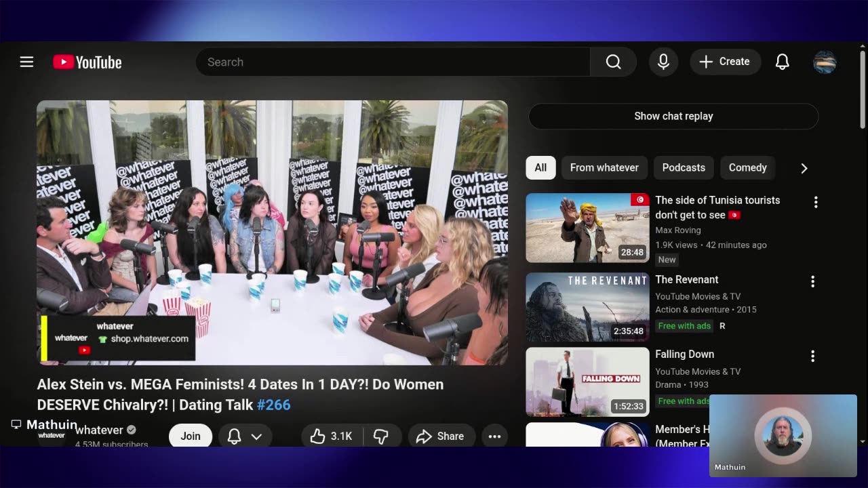The width and height of the screenshot is (868, 488).
Task: Open whatever channel name
Action: click(x=99, y=430)
